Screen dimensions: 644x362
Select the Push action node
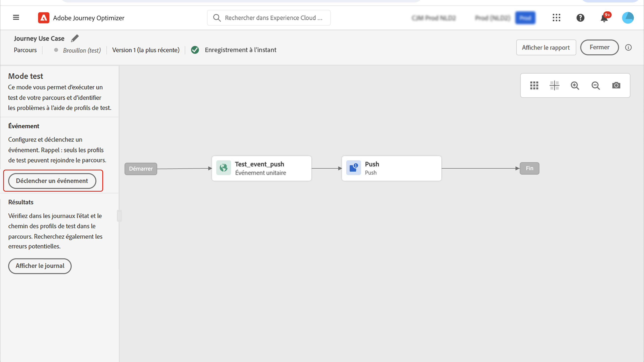pos(391,168)
